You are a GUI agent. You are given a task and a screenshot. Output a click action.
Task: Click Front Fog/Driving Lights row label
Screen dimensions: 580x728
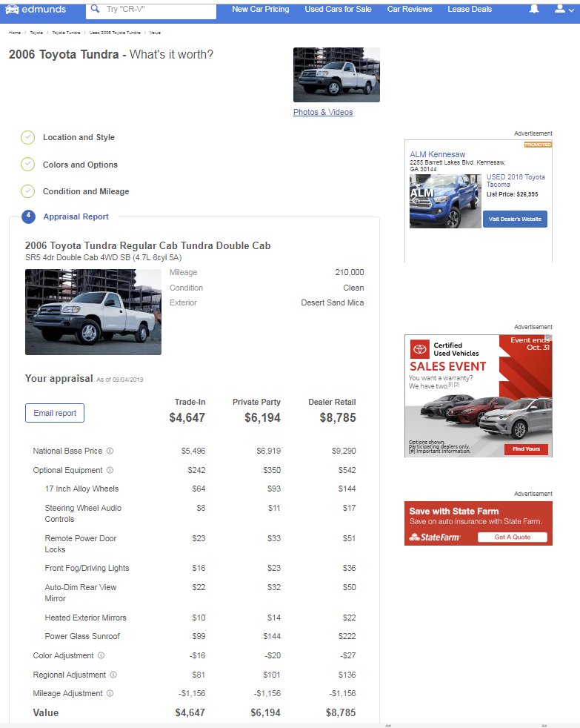[87, 569]
